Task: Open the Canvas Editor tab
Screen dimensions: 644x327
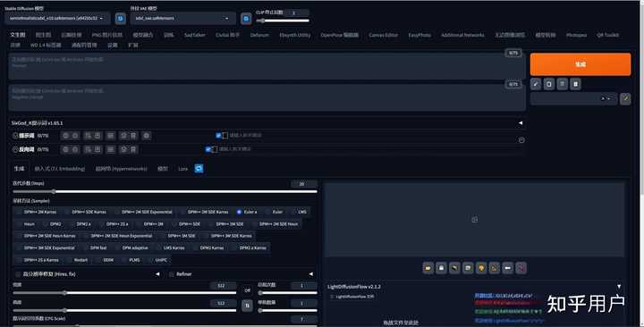Action: [383, 35]
